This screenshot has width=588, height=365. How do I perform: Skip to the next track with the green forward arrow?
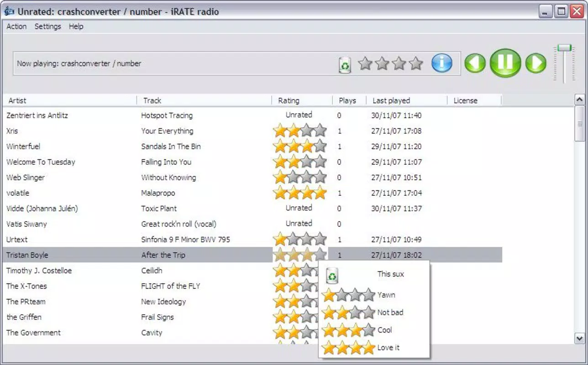[536, 63]
